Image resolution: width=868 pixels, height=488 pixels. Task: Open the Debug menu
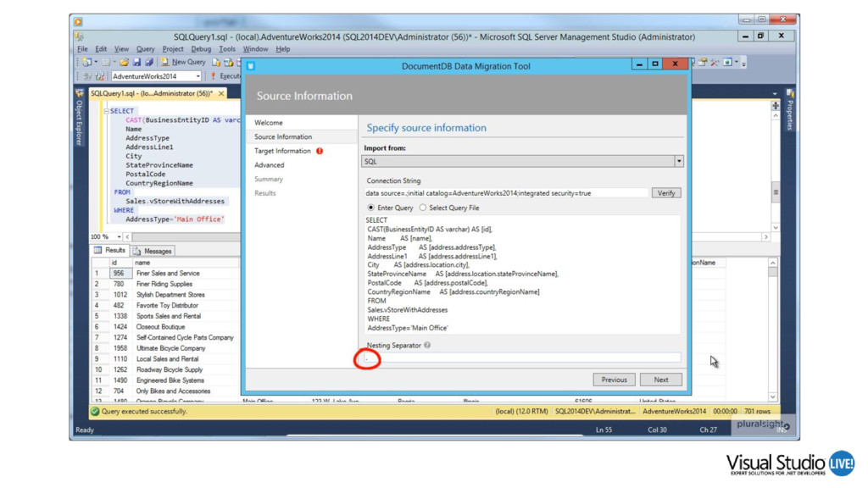[x=201, y=49]
